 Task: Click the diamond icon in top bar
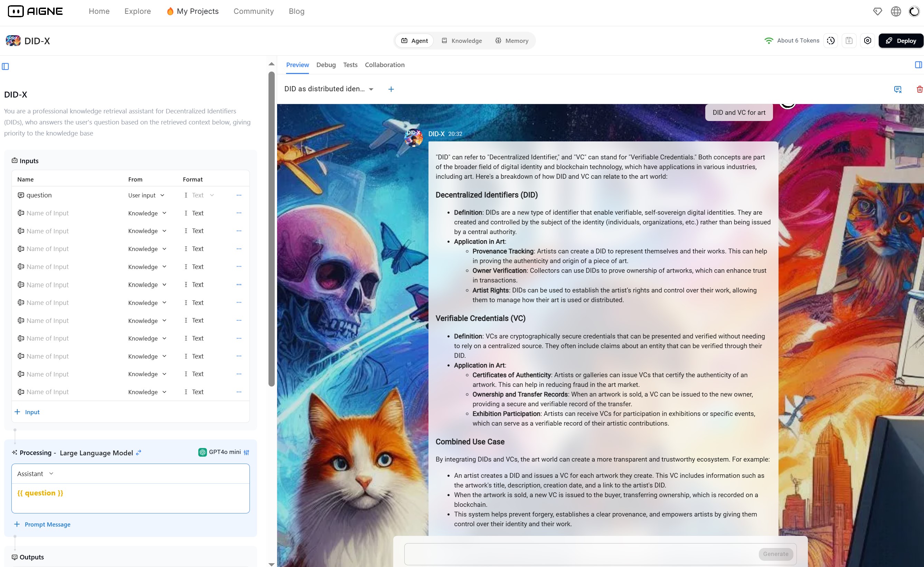pos(877,11)
